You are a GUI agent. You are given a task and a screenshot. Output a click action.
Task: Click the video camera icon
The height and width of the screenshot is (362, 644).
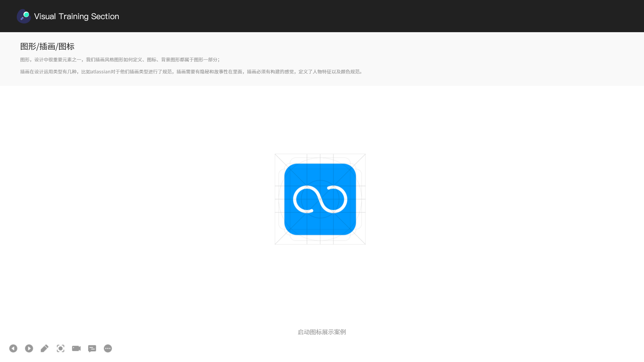pyautogui.click(x=76, y=348)
